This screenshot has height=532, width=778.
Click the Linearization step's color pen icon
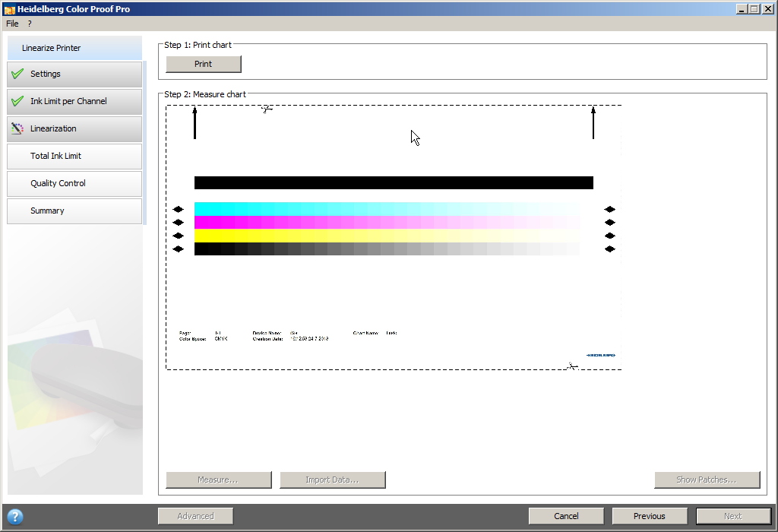17,128
